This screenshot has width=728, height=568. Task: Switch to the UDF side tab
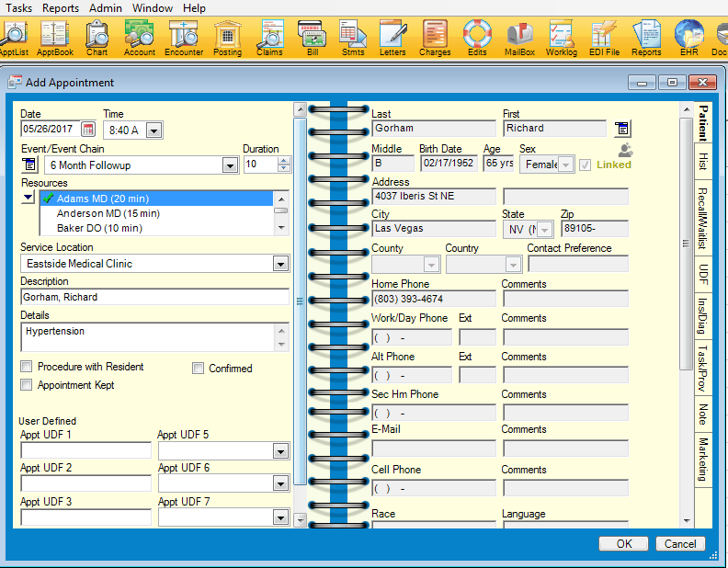pyautogui.click(x=703, y=274)
